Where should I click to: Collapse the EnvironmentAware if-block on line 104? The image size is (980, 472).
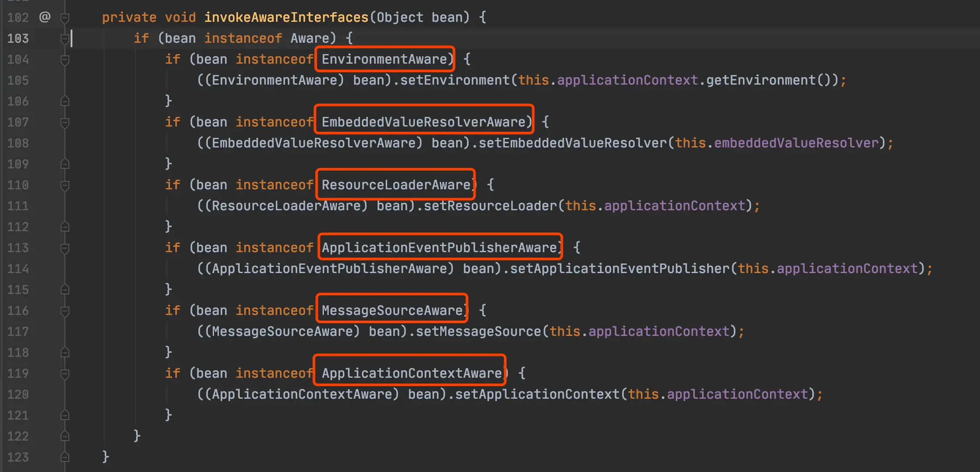[x=65, y=59]
